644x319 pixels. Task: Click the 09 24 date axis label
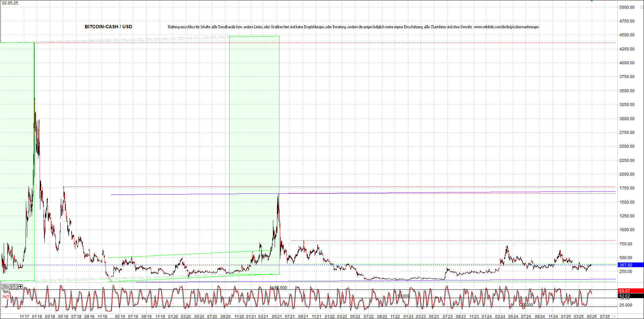pos(540,316)
